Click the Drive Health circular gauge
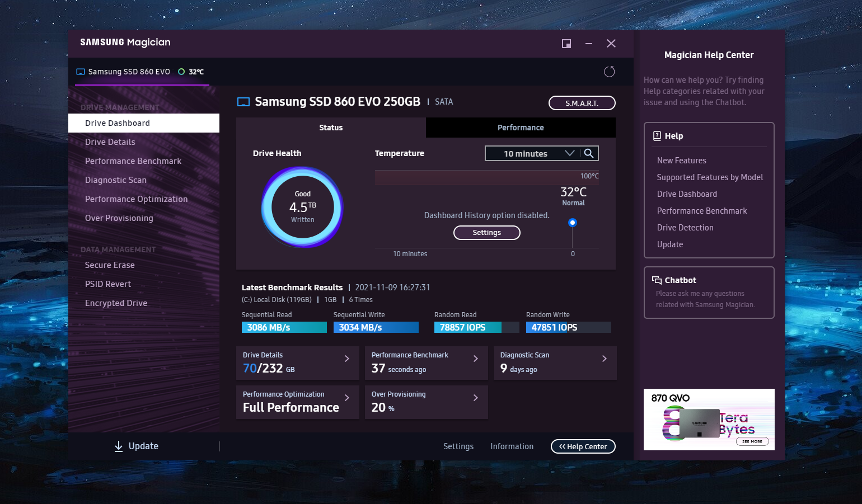This screenshot has width=862, height=504. click(x=302, y=207)
